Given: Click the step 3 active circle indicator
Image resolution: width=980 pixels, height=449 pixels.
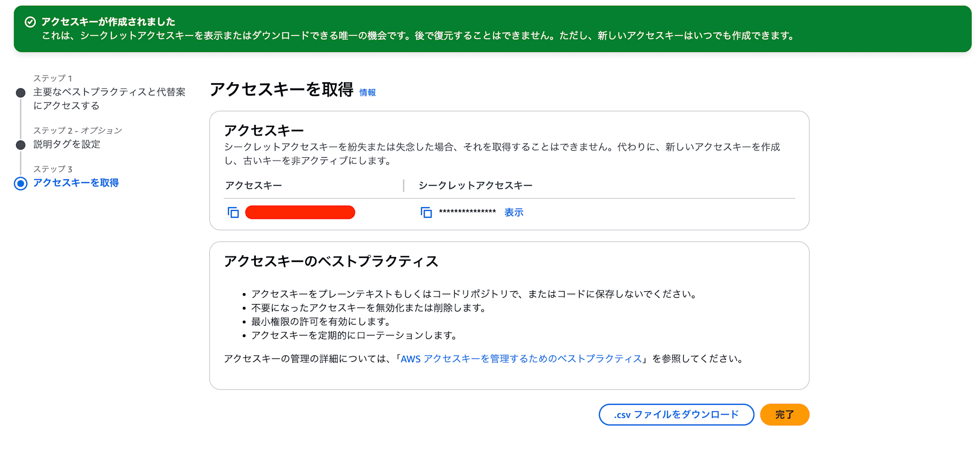Looking at the screenshot, I should tap(21, 184).
